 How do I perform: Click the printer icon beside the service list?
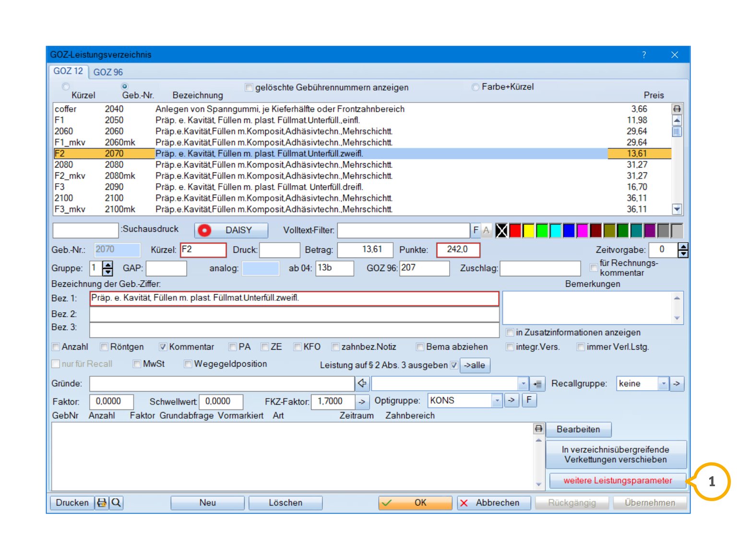coord(677,109)
